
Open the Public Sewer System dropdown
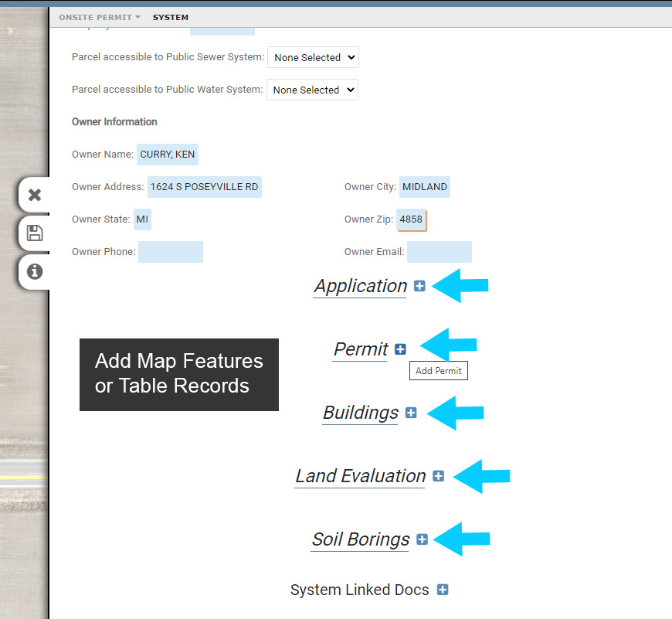[x=313, y=57]
